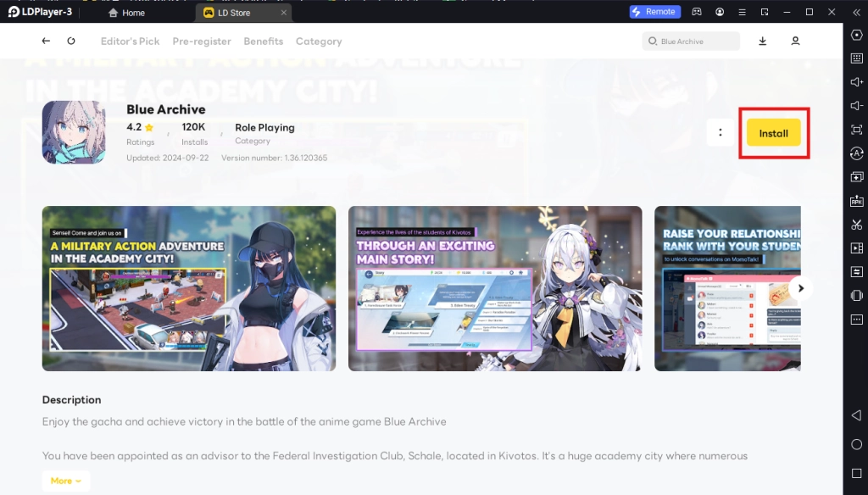Click the Android back triangle button
Viewport: 868px width, 495px height.
tap(856, 415)
